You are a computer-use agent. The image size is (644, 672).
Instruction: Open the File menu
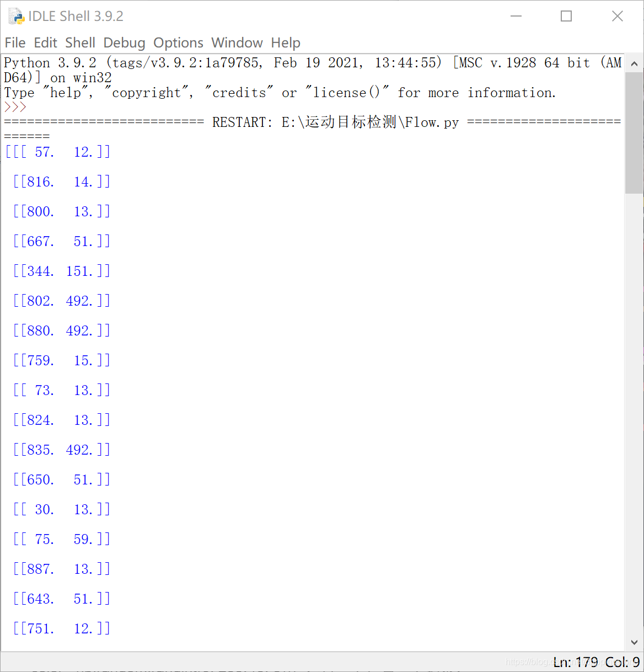click(x=15, y=42)
